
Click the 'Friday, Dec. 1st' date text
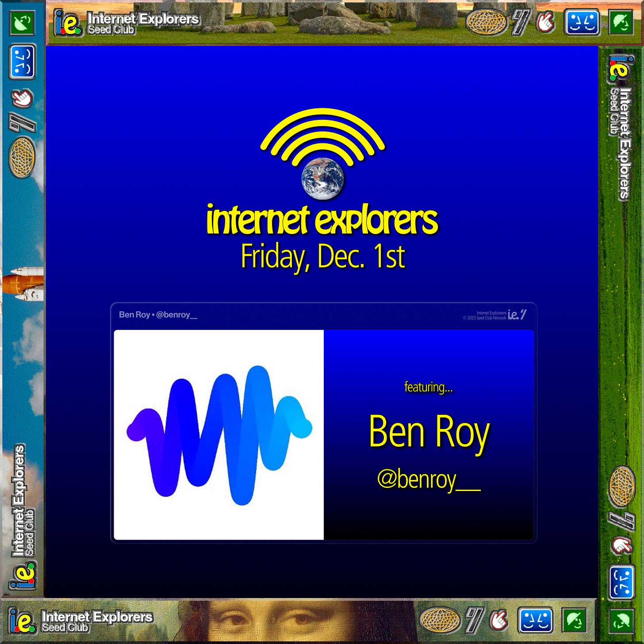[323, 257]
